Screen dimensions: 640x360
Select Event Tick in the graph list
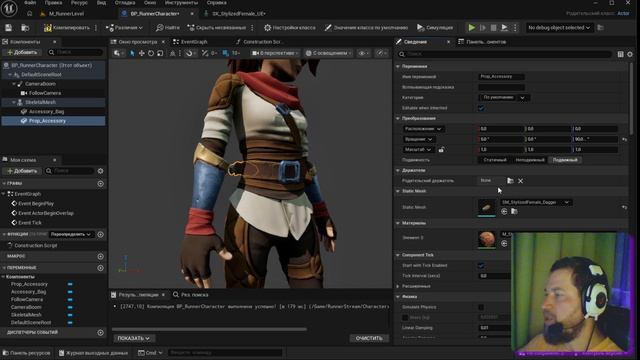(x=29, y=223)
